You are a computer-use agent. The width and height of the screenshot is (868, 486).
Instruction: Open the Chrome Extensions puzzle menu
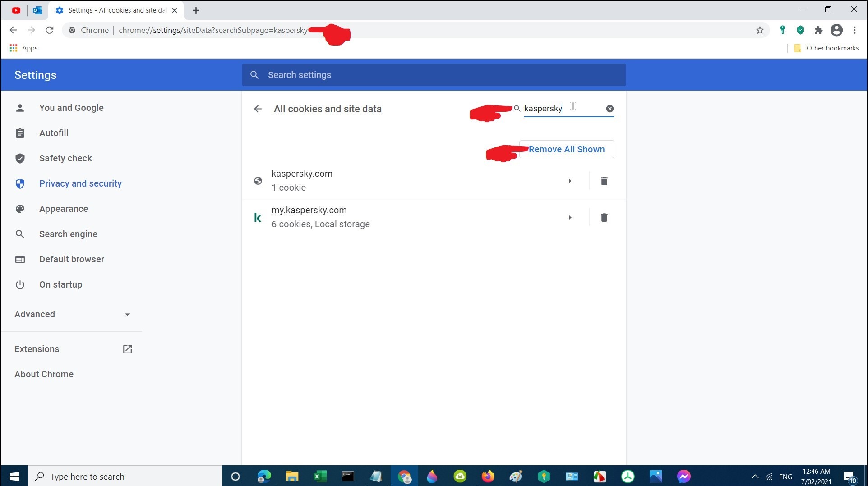(818, 30)
